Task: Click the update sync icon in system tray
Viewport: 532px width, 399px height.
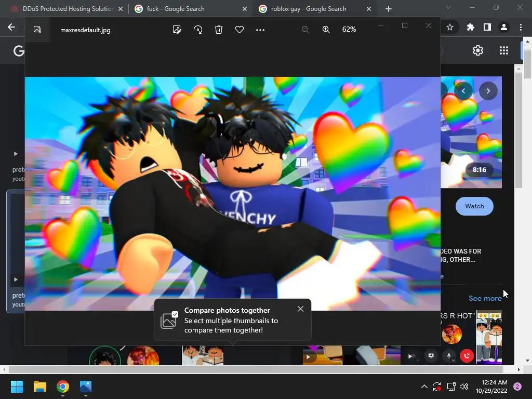Action: pos(436,387)
